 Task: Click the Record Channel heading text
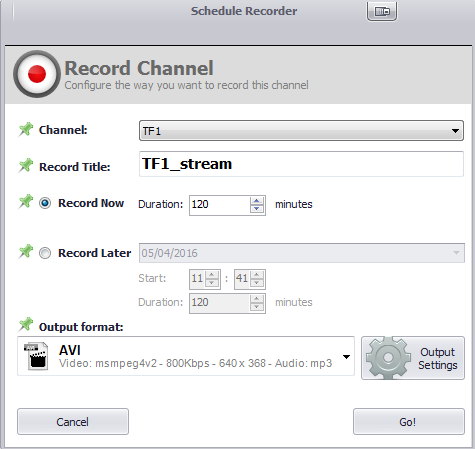139,68
